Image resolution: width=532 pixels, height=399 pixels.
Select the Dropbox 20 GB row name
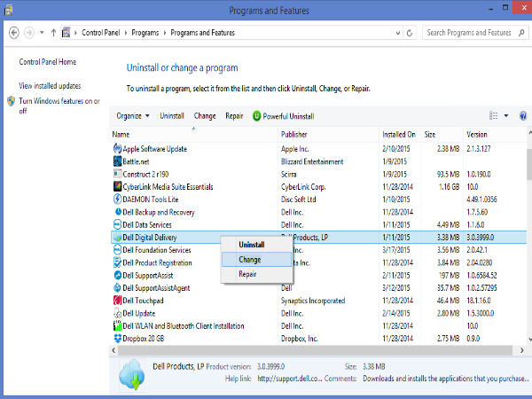tap(143, 339)
